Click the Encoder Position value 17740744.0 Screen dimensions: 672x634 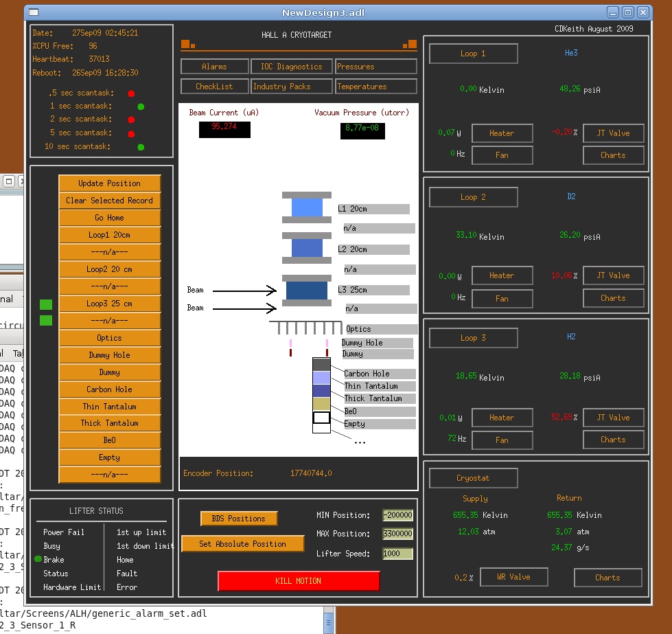[x=311, y=473]
